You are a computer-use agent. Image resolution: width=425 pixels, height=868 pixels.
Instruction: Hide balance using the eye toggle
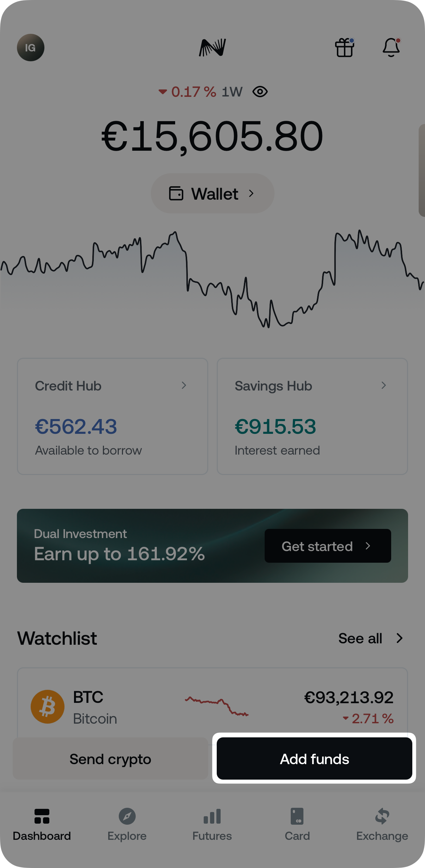(260, 92)
